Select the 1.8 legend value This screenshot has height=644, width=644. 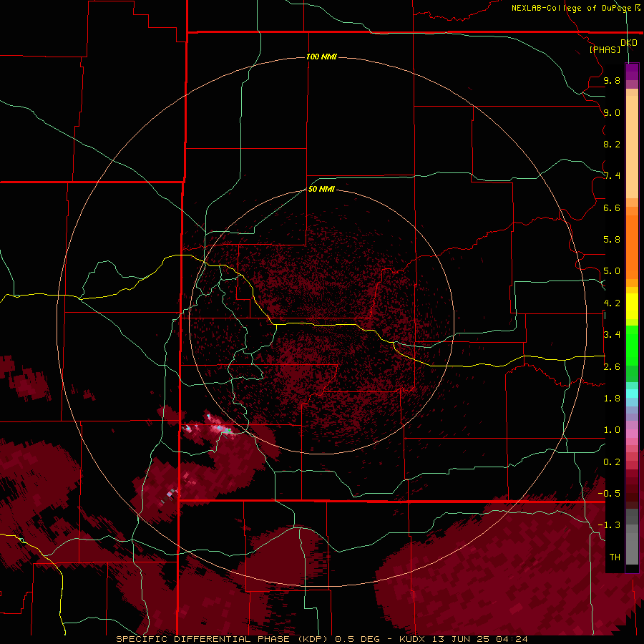point(612,399)
